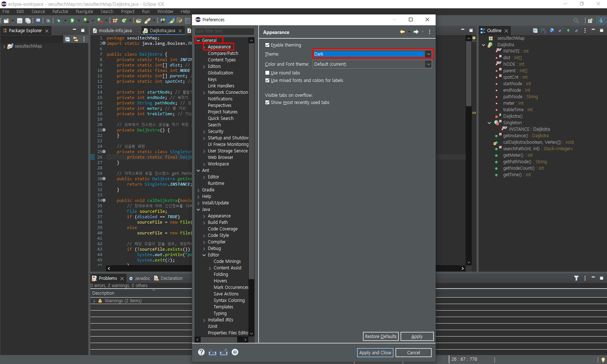Click the Collapse All icon in Package Explorer
Image resolution: width=607 pixels, height=364 pixels.
(x=67, y=39)
